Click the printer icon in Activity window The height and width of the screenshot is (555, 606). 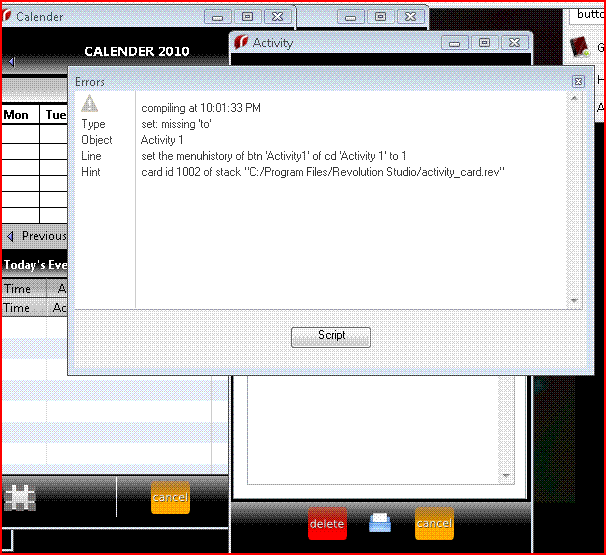[x=380, y=523]
